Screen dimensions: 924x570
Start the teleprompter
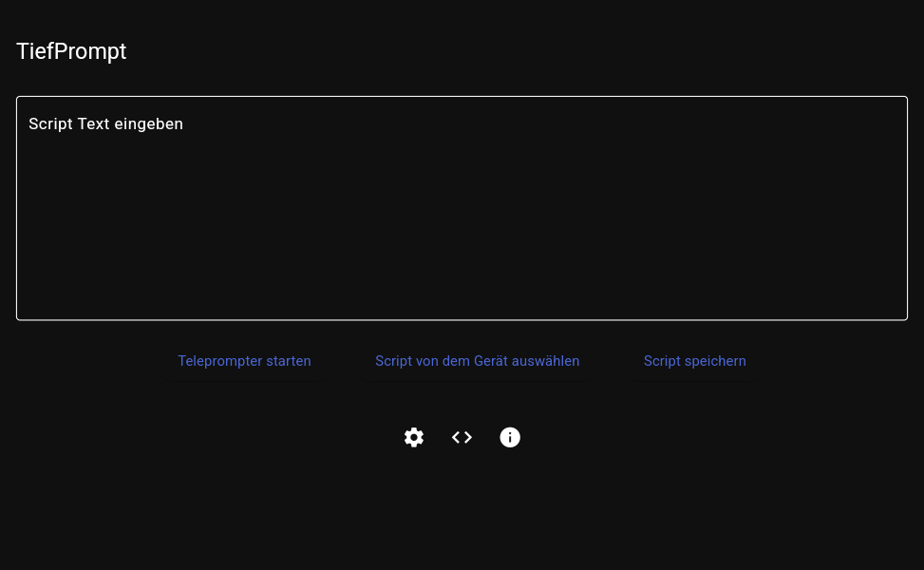[244, 361]
